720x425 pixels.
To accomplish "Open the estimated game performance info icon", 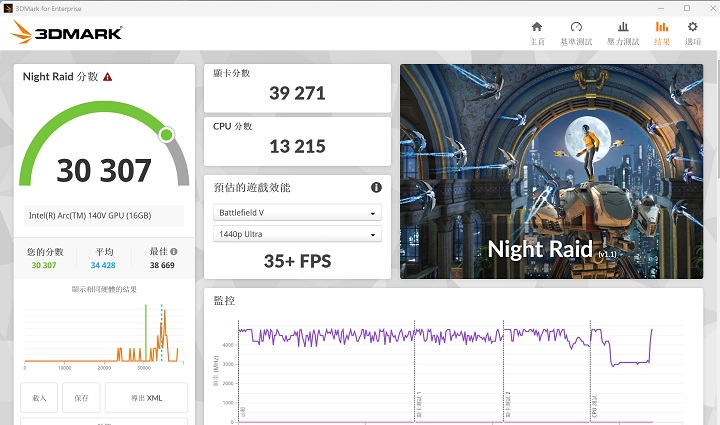I will click(376, 187).
